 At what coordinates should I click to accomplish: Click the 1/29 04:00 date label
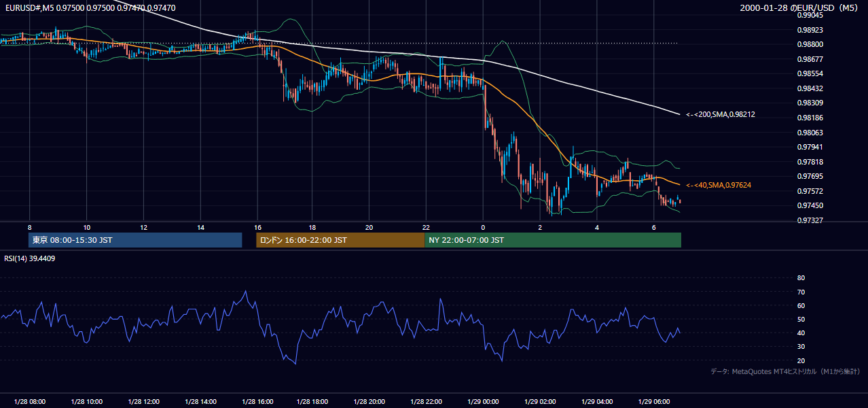pyautogui.click(x=598, y=402)
